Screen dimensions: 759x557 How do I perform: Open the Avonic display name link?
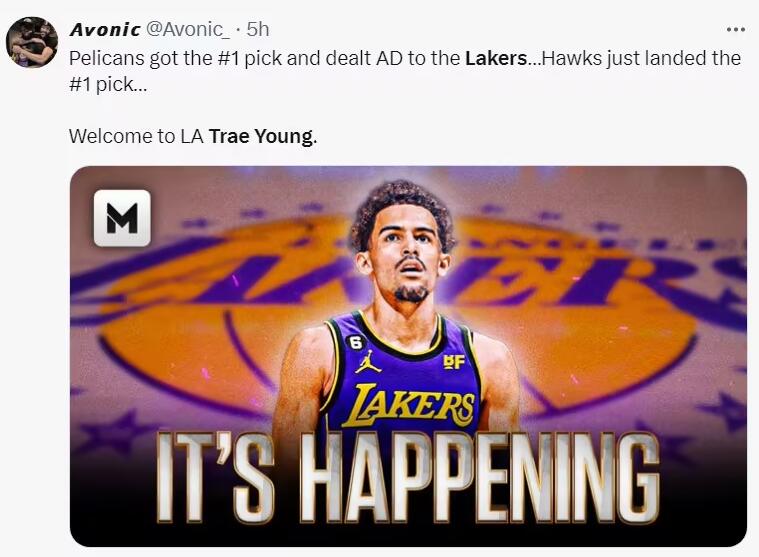click(105, 30)
